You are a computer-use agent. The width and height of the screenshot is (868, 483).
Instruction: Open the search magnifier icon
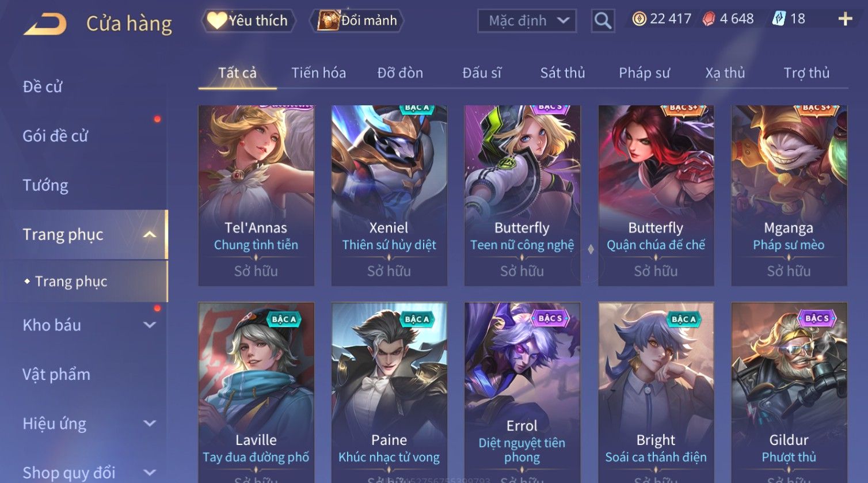[603, 21]
